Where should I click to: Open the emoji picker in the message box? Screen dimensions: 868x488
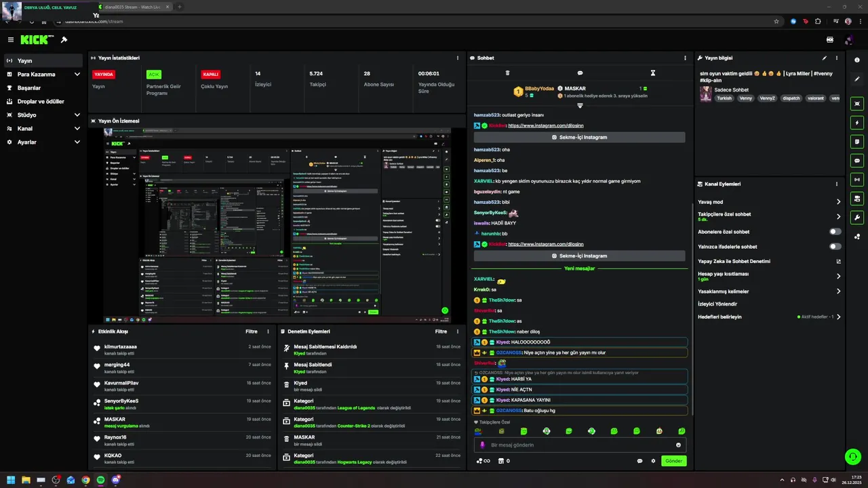point(678,445)
